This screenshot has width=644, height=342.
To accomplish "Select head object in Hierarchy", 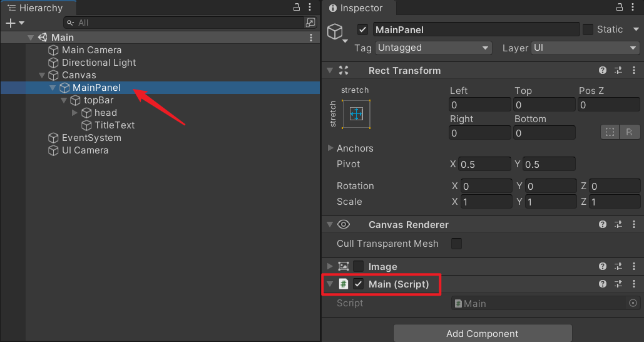I will click(106, 113).
